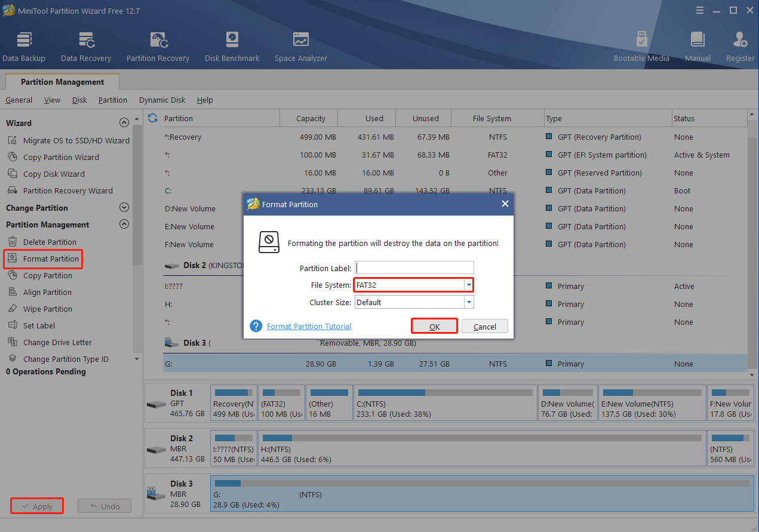
Task: Open the Help menu
Action: 205,100
